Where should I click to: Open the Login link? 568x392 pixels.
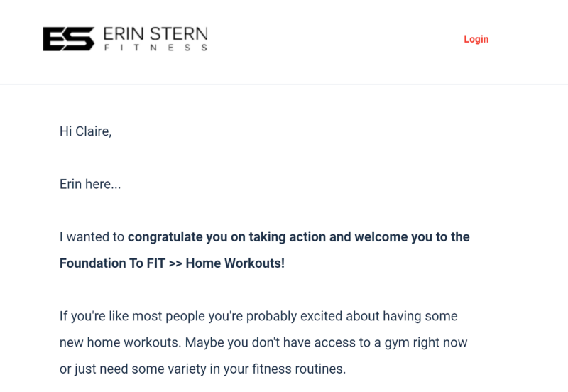476,39
